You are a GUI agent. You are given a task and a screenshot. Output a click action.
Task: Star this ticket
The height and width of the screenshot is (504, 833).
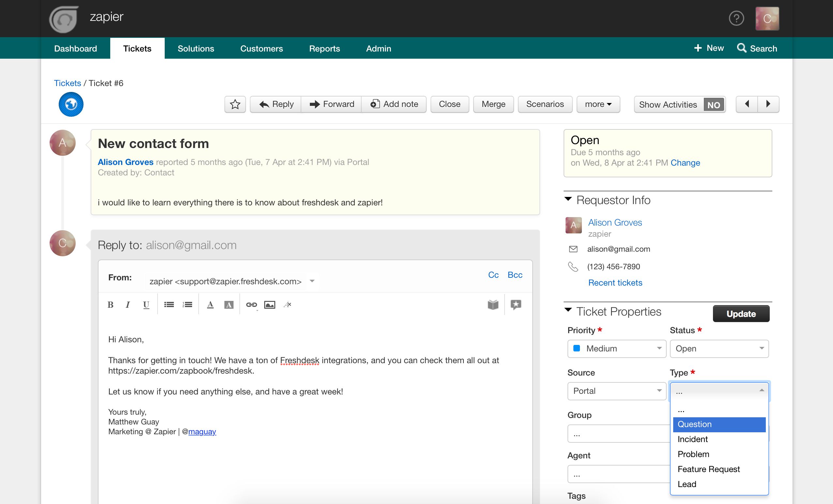click(235, 104)
